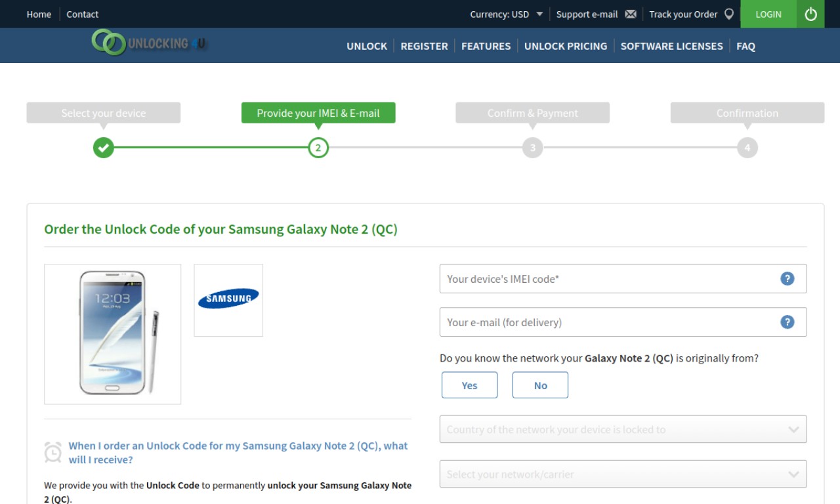Viewport: 840px width, 504px height.
Task: Open the Contact link in top bar
Action: click(83, 14)
